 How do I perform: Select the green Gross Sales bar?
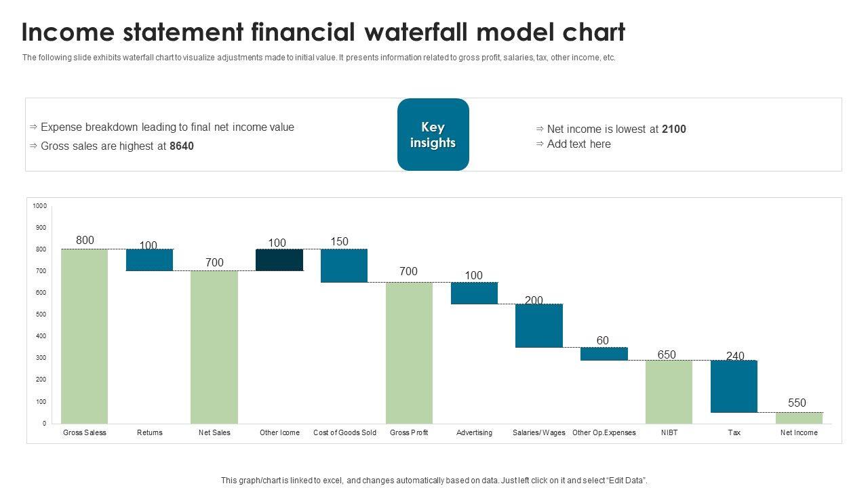(x=84, y=336)
